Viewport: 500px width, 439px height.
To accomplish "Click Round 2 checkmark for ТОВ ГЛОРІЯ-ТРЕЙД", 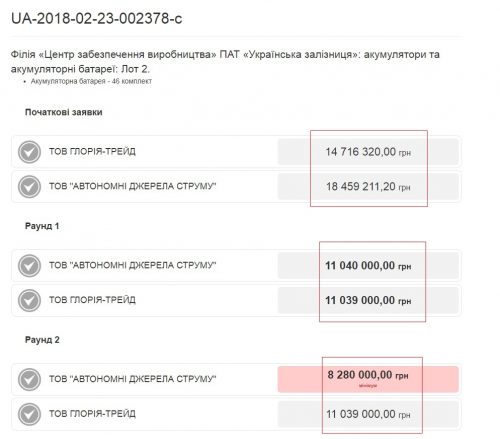I will point(29,414).
